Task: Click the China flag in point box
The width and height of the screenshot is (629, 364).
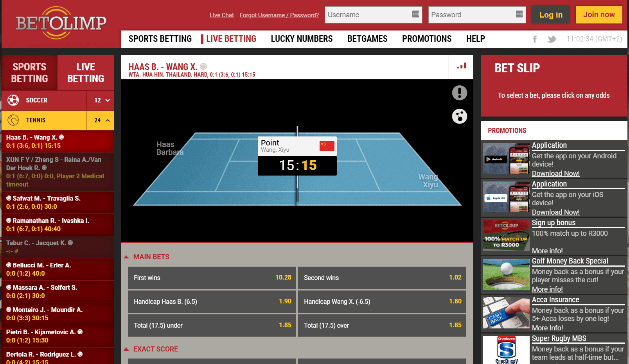Action: click(x=327, y=146)
